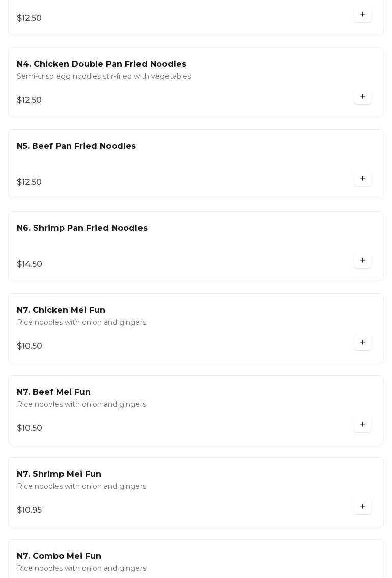Viewport: 392px width, 578px height.
Task: Add the topmost partially visible item to cart
Action: [362, 15]
